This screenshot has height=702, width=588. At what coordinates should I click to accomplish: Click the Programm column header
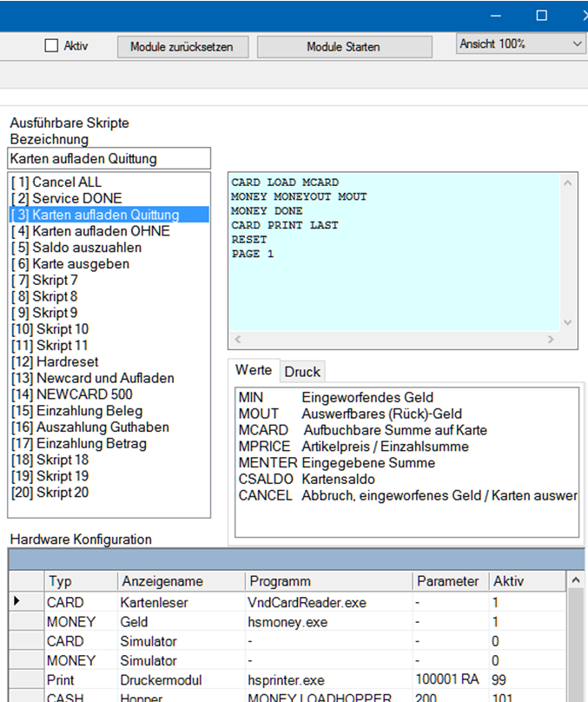pos(328,581)
